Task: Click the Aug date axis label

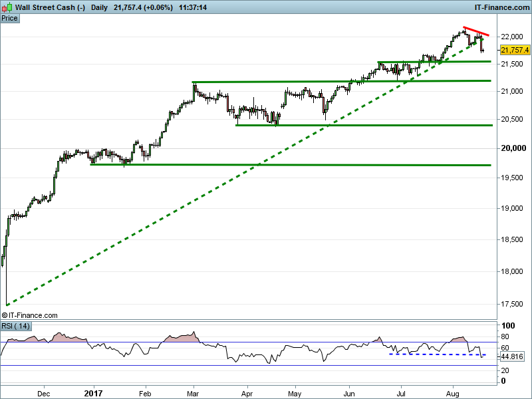Action: point(453,394)
